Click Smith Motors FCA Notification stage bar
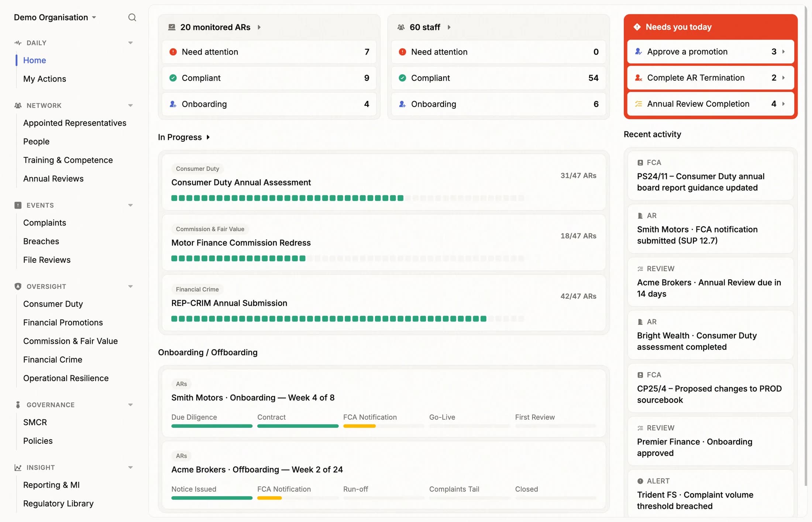Image resolution: width=812 pixels, height=522 pixels. (x=383, y=426)
